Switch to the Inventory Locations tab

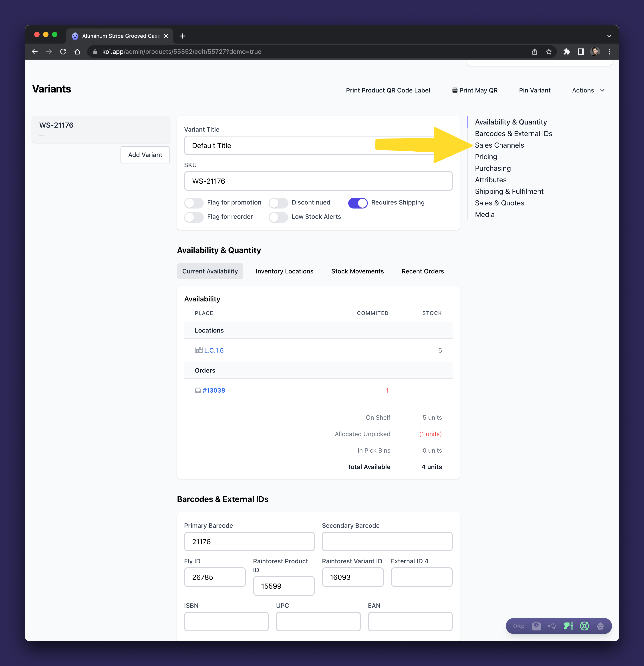tap(284, 271)
